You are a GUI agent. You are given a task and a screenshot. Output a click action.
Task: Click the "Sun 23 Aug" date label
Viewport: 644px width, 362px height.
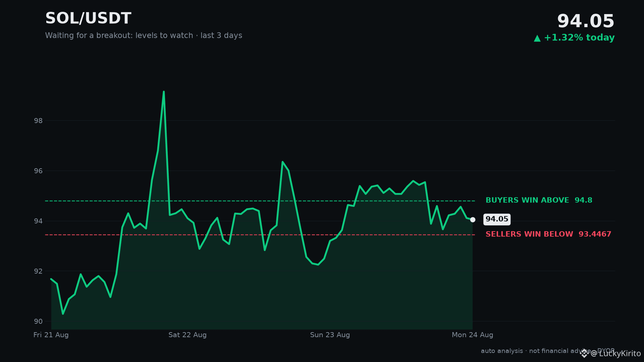[330, 335]
